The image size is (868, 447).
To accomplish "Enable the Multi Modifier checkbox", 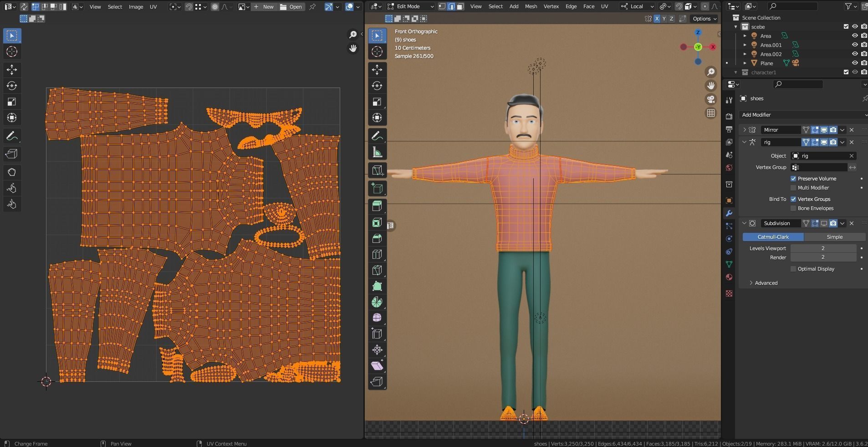I will 793,188.
